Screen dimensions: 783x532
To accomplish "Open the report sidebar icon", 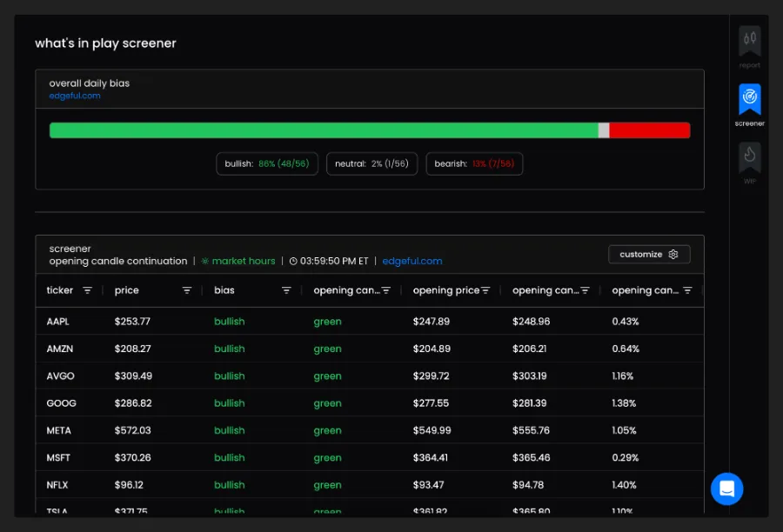I will [x=750, y=41].
